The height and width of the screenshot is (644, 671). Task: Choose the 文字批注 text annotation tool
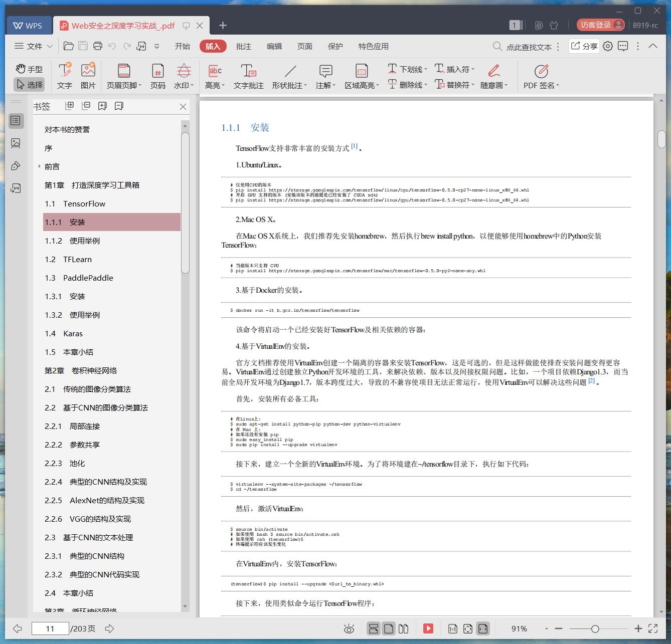click(x=248, y=76)
